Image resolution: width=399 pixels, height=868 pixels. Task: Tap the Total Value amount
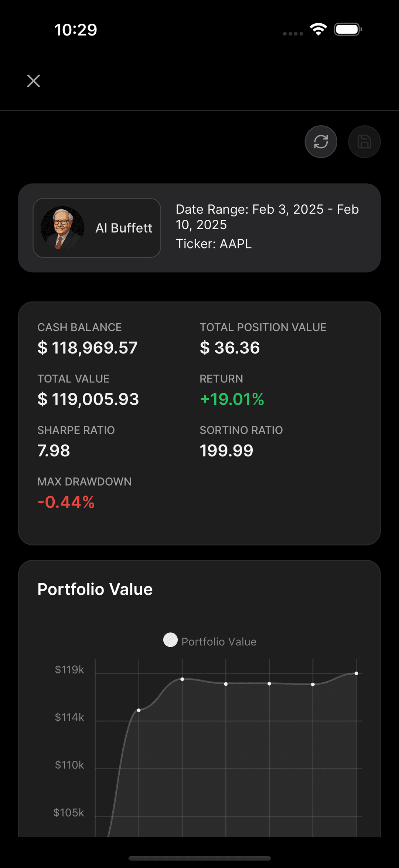pyautogui.click(x=88, y=399)
